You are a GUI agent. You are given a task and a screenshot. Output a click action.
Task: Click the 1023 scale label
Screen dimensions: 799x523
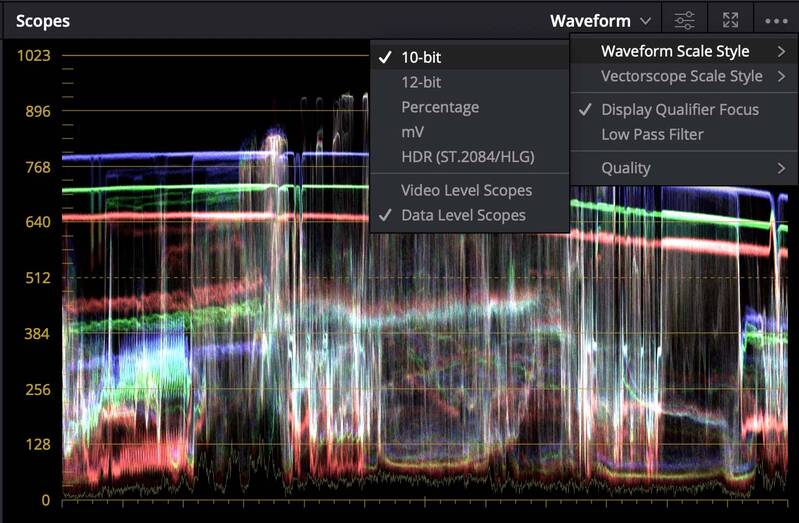(x=34, y=55)
